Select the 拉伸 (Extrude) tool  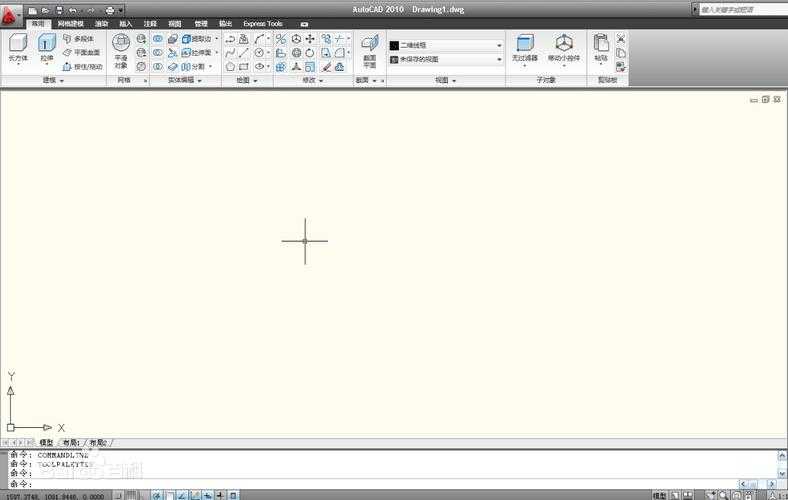[47, 44]
